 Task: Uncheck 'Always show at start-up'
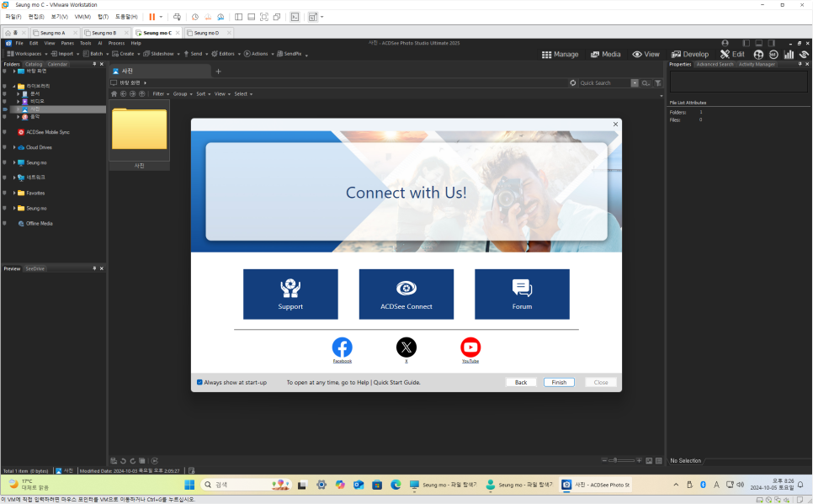[x=199, y=382]
